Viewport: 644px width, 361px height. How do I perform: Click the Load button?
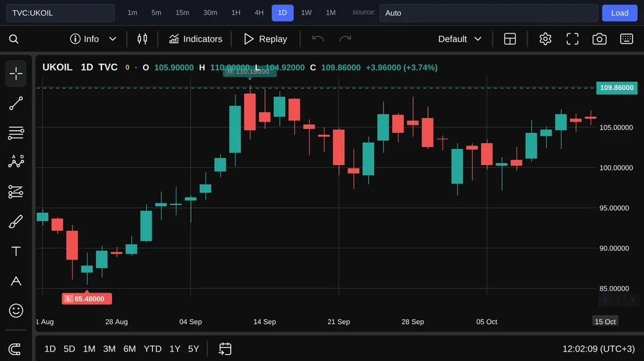coord(619,13)
